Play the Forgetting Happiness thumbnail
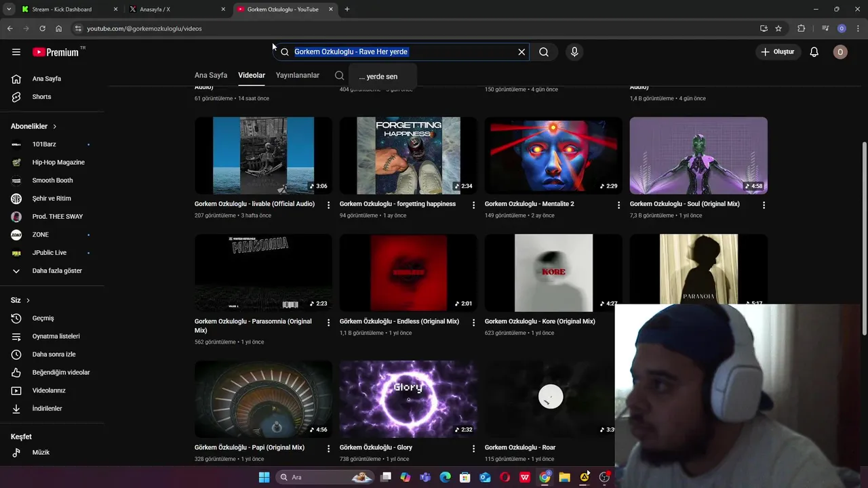868x488 pixels. tap(408, 155)
